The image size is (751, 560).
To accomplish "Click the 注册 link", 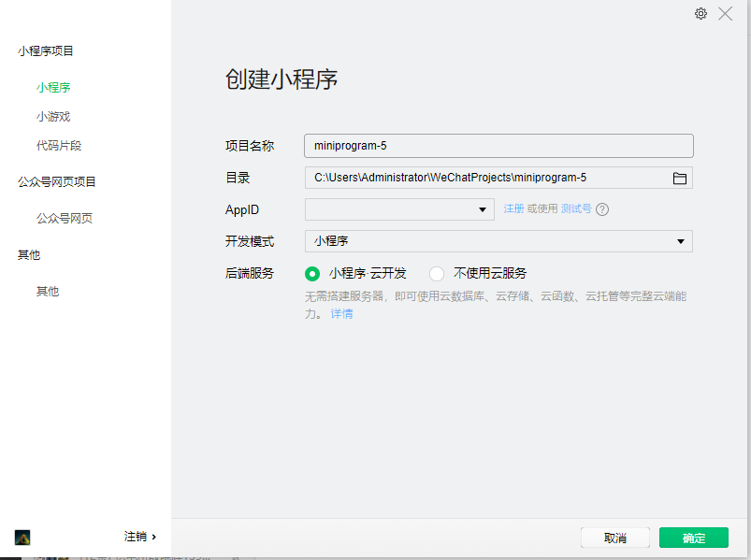I will click(513, 208).
